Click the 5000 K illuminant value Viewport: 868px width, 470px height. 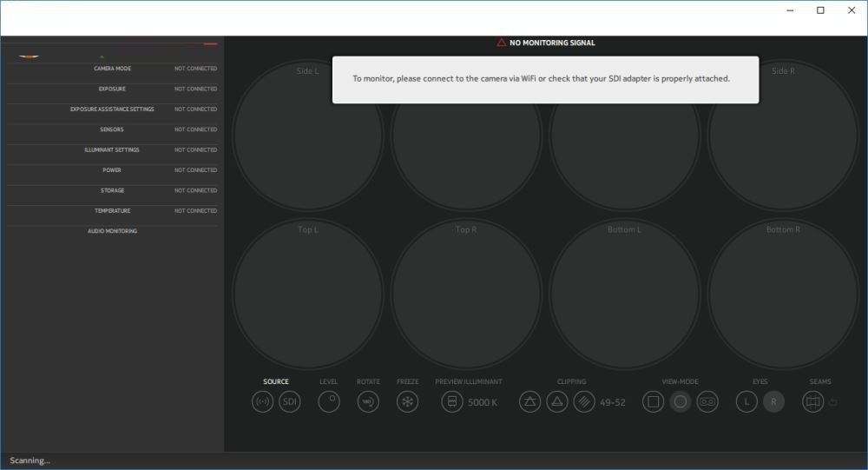tap(483, 402)
